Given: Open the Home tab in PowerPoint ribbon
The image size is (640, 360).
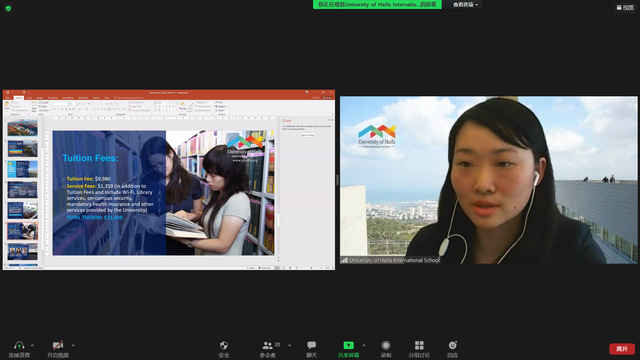Looking at the screenshot, I should click(19, 98).
